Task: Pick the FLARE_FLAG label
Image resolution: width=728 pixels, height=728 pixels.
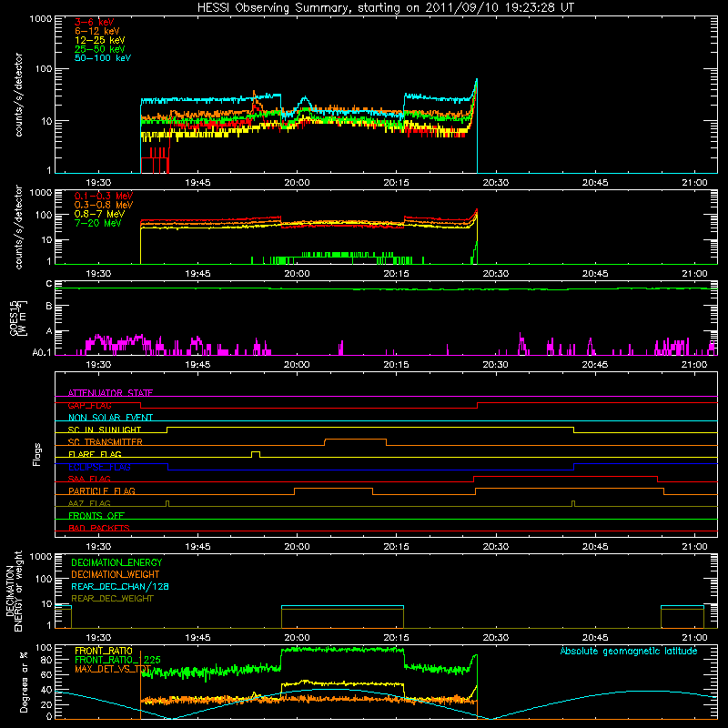Action: [95, 454]
